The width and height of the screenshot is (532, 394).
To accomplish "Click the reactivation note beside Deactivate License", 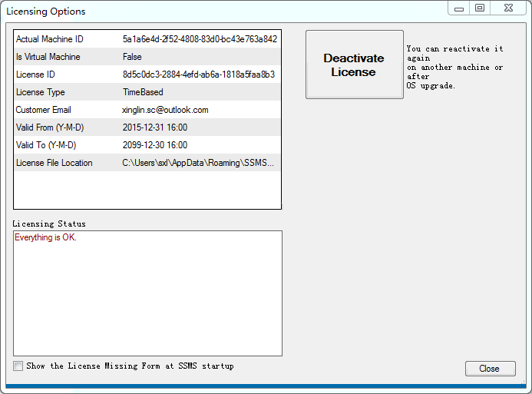I will [x=454, y=67].
